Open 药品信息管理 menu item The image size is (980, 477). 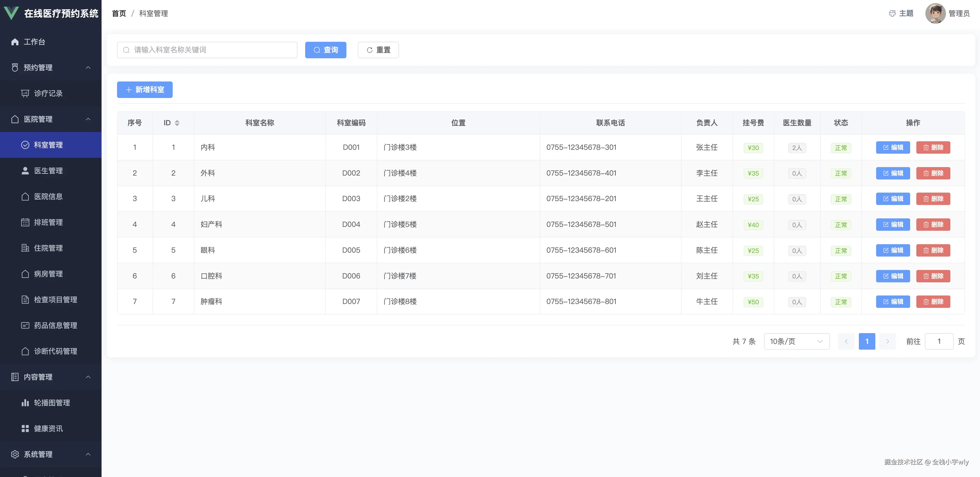[55, 325]
